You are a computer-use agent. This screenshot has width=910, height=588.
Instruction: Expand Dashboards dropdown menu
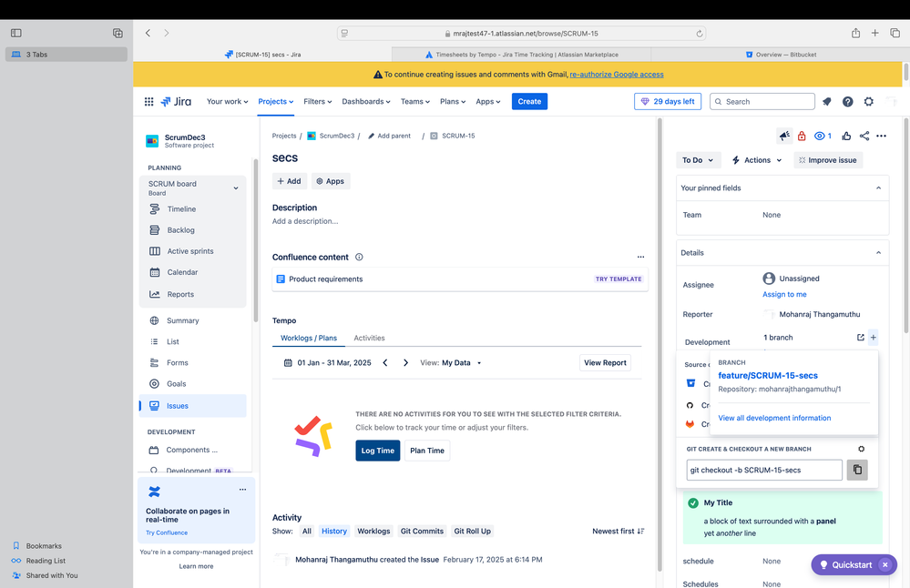[365, 101]
